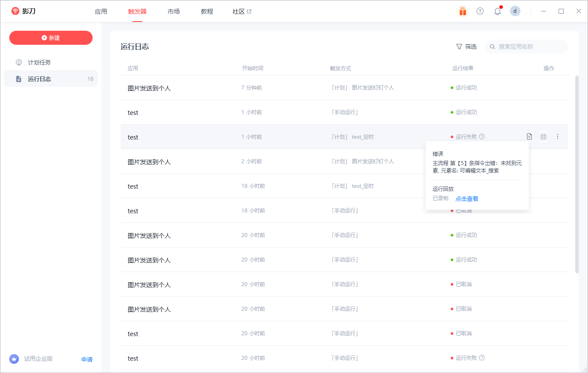Click 点击查看 to view run replay
588x373 pixels.
tap(467, 199)
